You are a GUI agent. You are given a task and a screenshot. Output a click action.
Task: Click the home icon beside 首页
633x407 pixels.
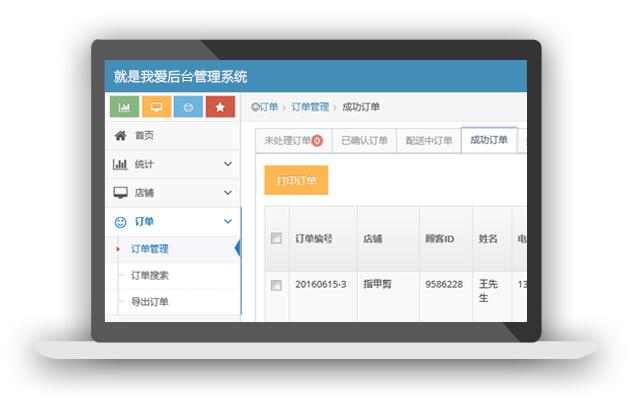point(120,136)
